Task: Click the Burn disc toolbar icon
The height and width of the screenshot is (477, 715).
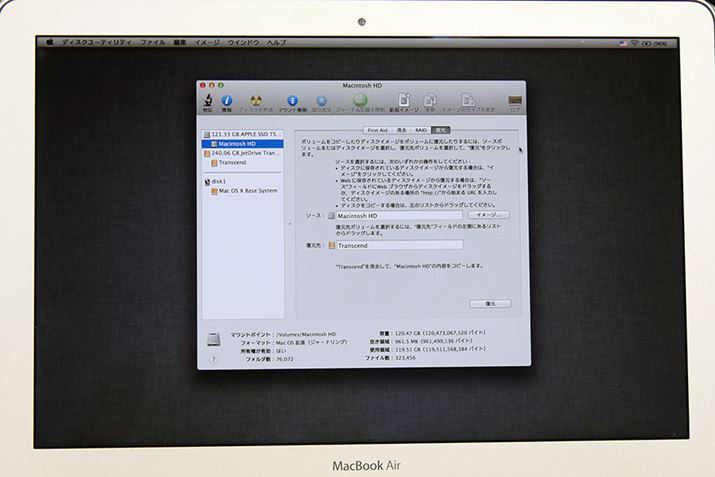Action: coord(256,101)
